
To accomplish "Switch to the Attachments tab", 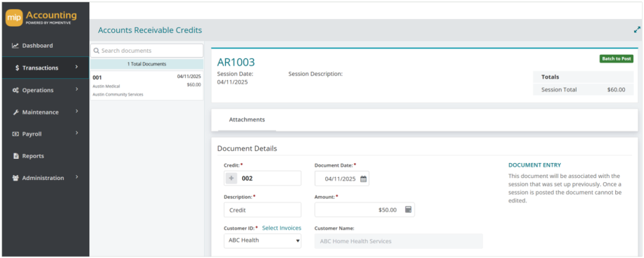I will pos(247,120).
